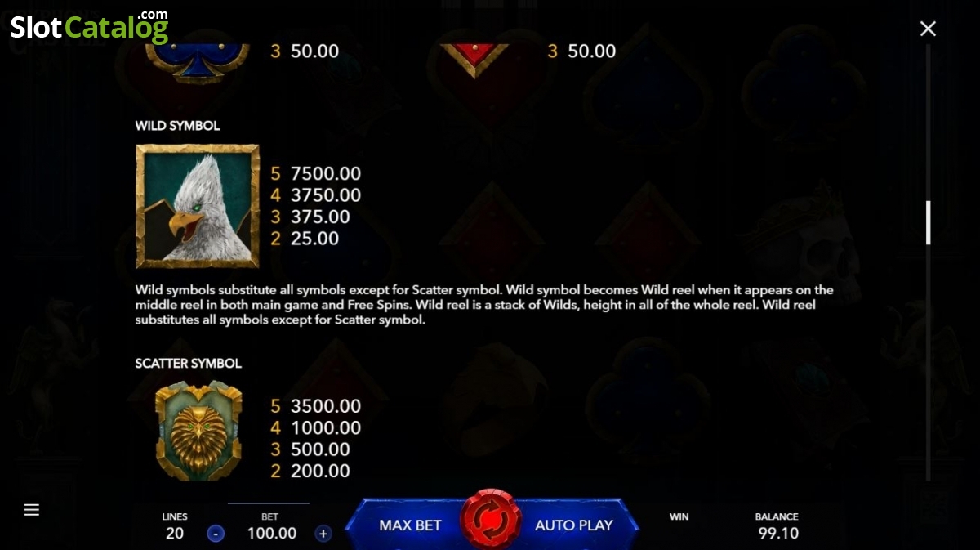Click the red spin button
This screenshot has width=980, height=550.
coord(491,520)
